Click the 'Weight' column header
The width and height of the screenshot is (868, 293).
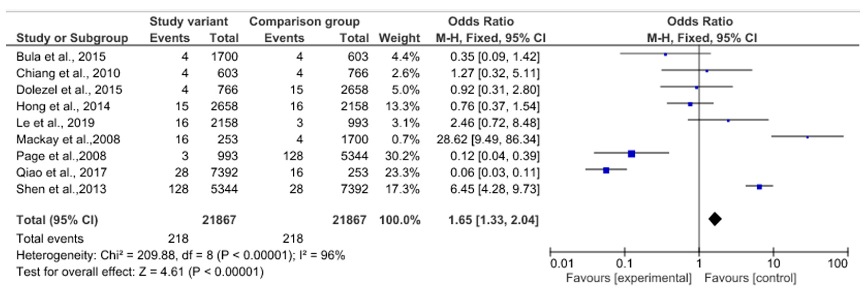(x=399, y=38)
